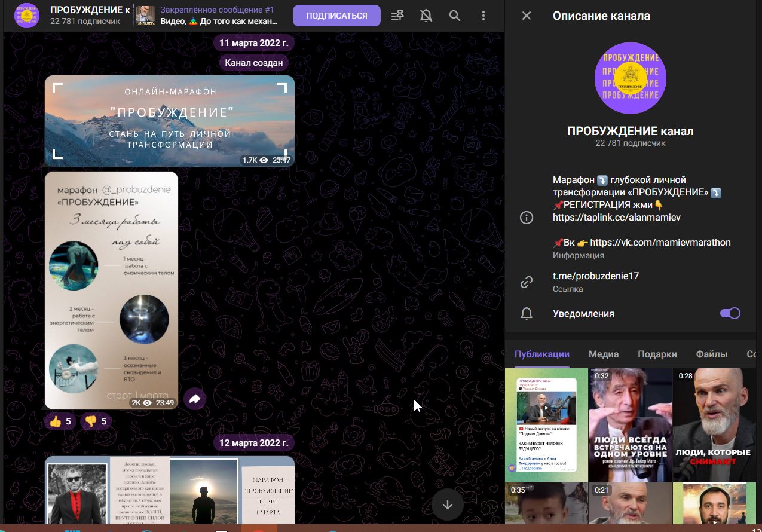762x532 pixels.
Task: Open the ЛЮДИ ВСЕГДА ВСТРЕЧАЮТСЯ video thumbnail
Action: pos(631,424)
